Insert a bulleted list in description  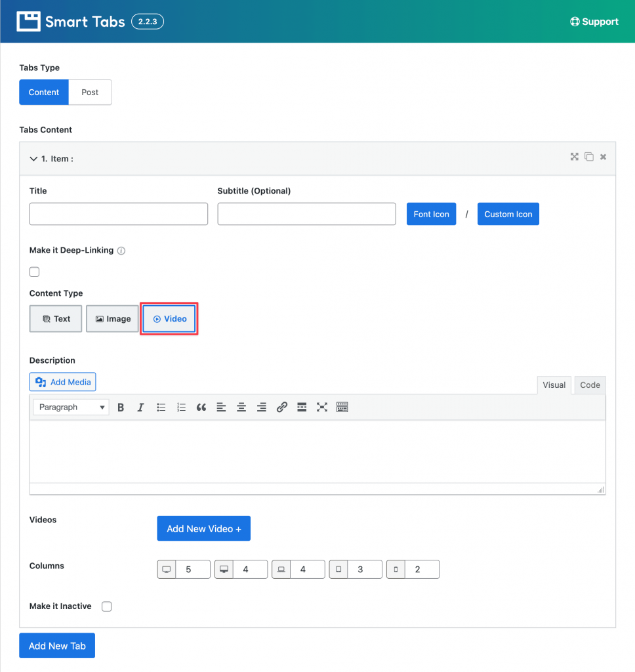coord(161,407)
